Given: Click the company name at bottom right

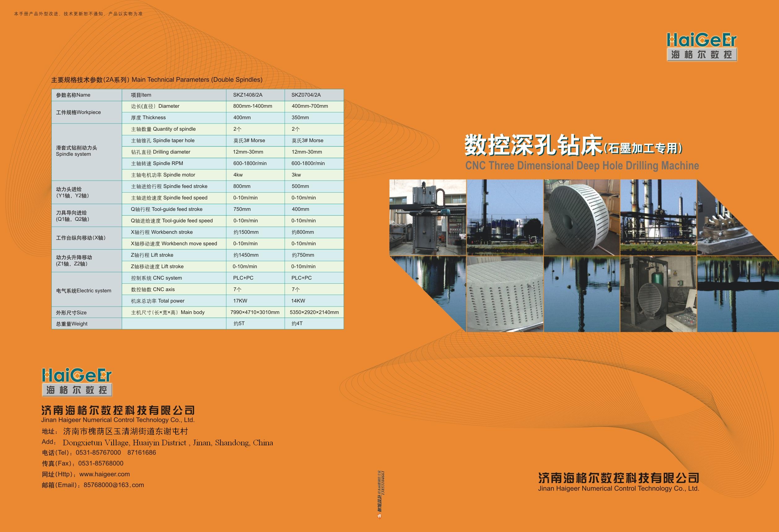Looking at the screenshot, I should click(619, 482).
